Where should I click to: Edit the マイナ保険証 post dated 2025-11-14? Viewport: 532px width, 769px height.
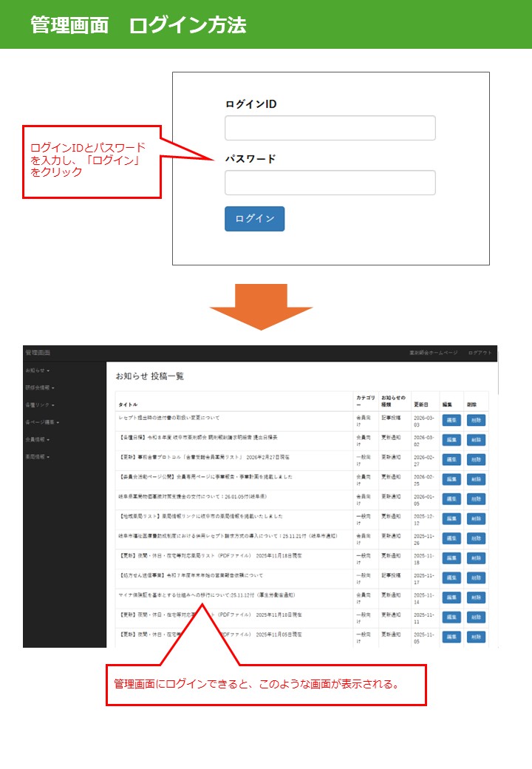[451, 597]
